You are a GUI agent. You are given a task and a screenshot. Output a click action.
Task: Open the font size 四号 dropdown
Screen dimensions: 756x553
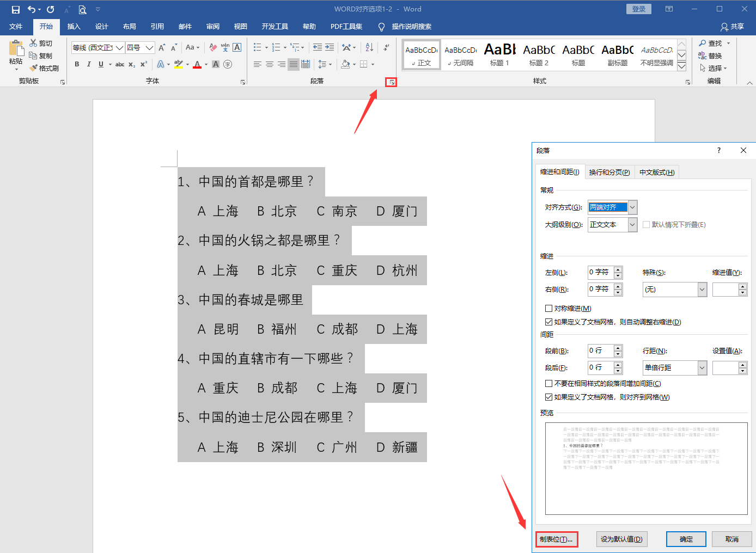[x=149, y=47]
